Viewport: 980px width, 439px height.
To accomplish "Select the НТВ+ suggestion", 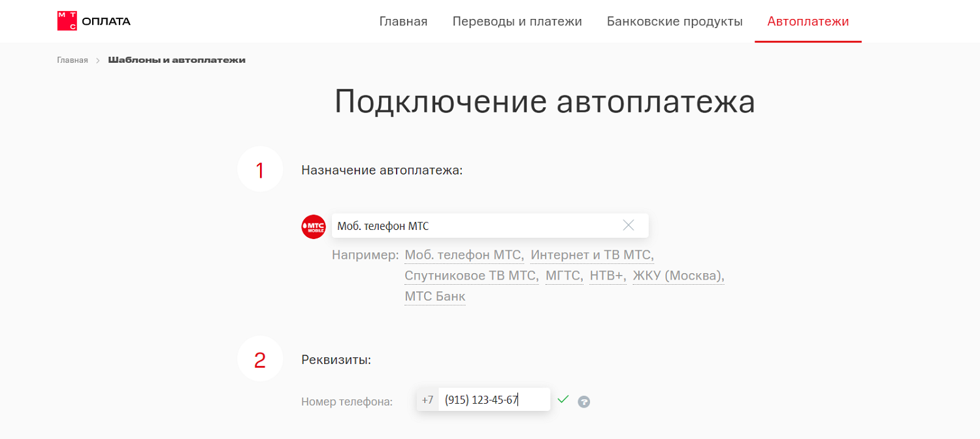I will point(608,276).
